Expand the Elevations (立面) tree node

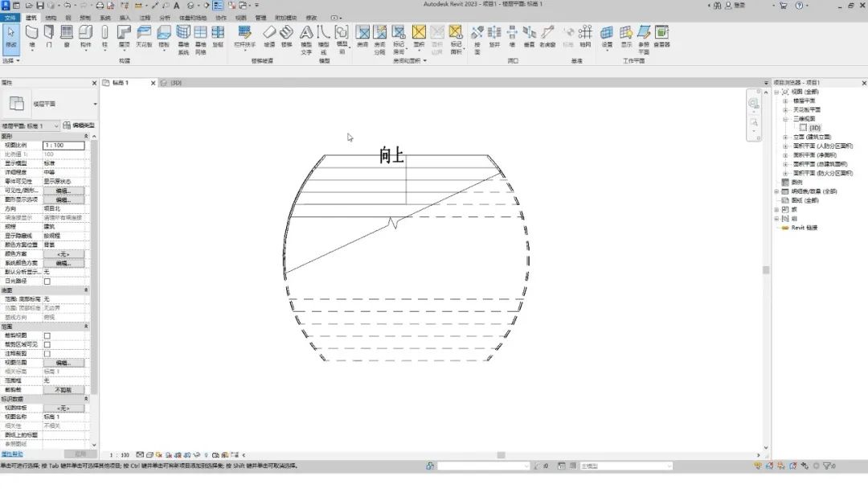pyautogui.click(x=785, y=137)
